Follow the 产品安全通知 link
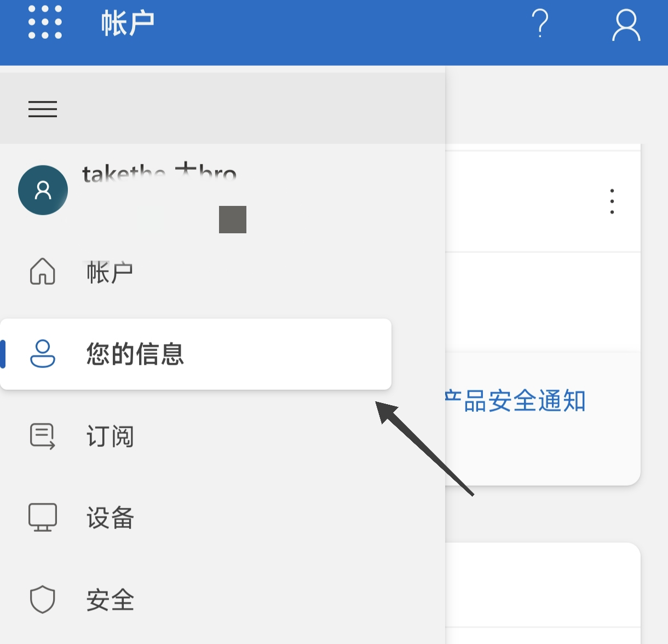The width and height of the screenshot is (668, 644). coord(515,401)
